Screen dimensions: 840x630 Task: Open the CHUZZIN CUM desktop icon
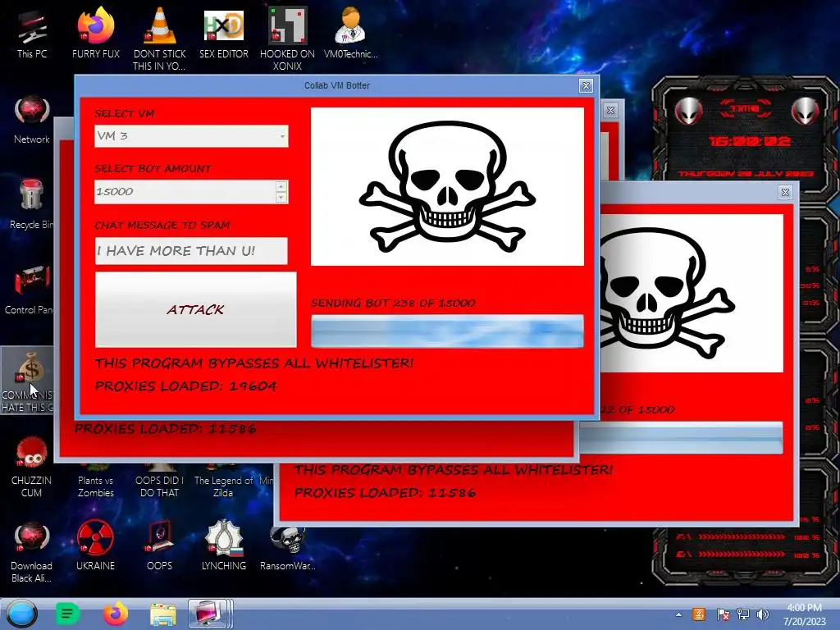32,467
